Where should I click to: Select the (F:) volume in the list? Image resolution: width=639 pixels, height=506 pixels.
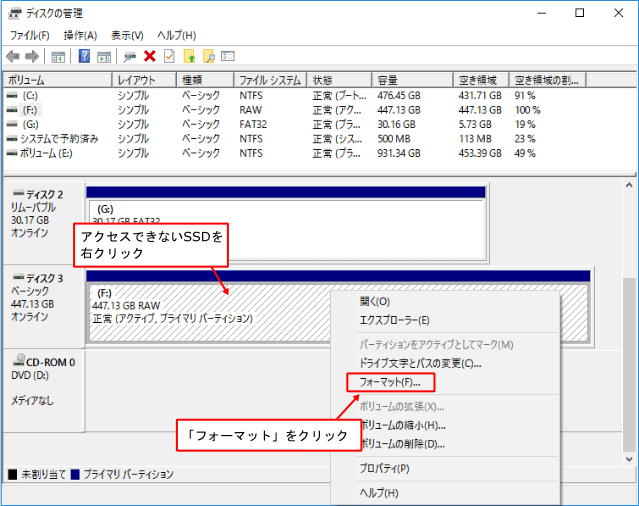(319, 110)
